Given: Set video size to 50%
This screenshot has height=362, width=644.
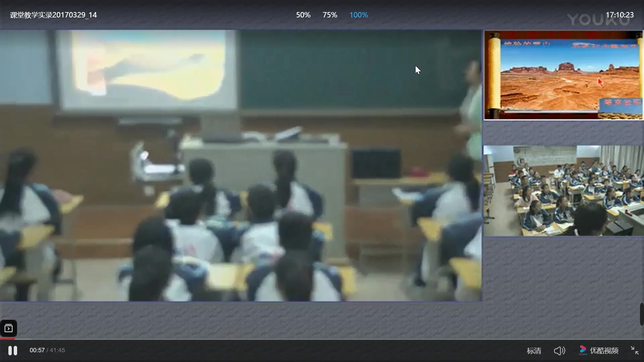Looking at the screenshot, I should pyautogui.click(x=303, y=15).
